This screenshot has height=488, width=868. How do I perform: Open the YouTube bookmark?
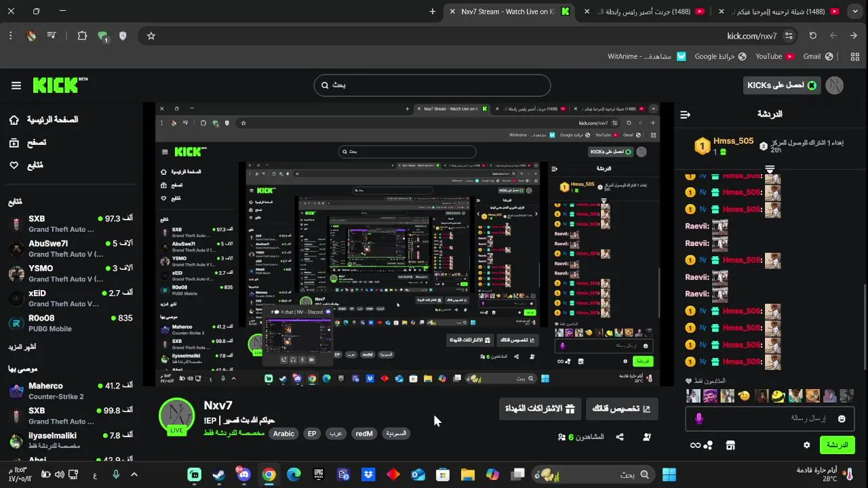click(775, 57)
